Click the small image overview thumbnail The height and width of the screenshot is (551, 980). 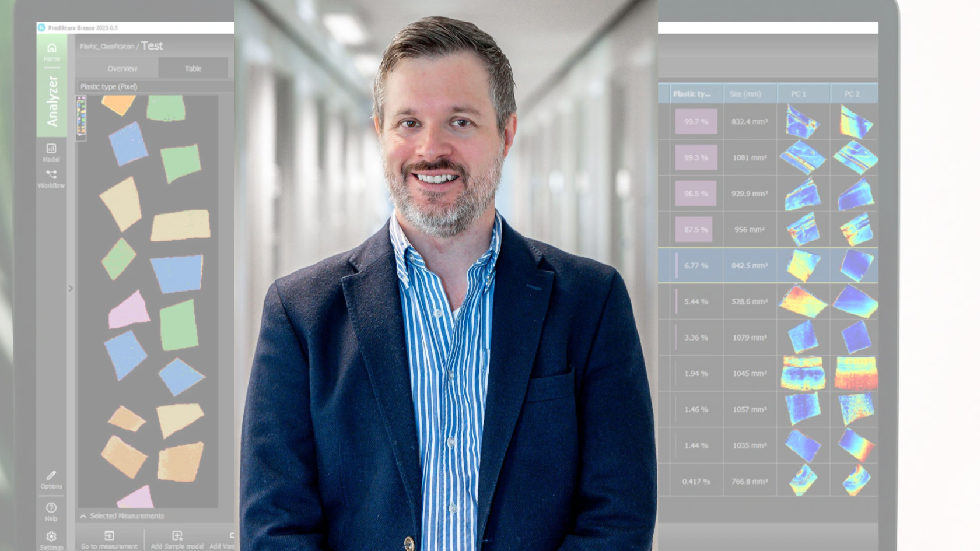[81, 118]
